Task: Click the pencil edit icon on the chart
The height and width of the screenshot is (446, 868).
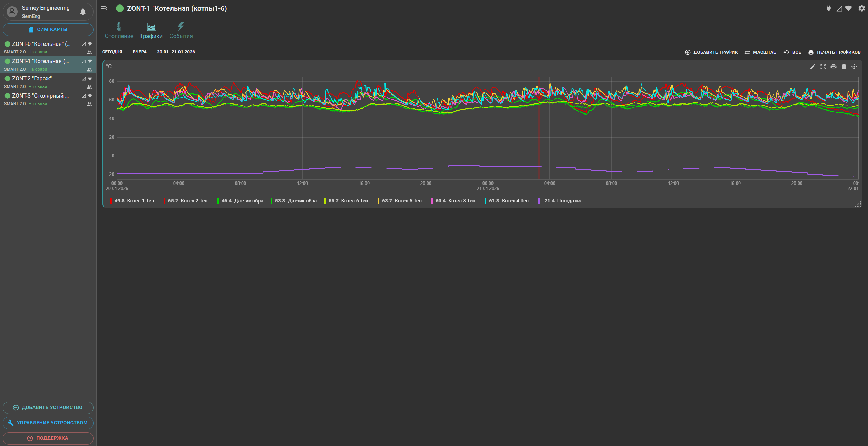Action: (x=812, y=67)
